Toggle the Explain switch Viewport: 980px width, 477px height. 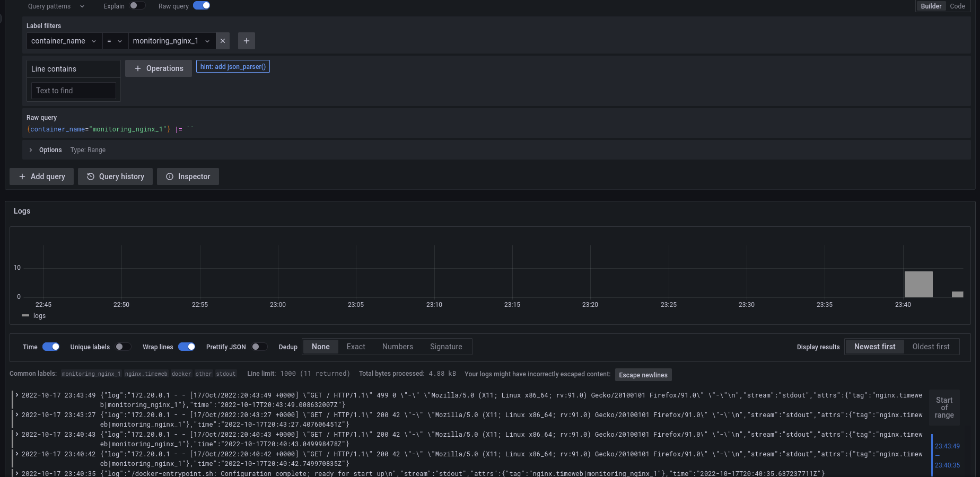coord(137,5)
